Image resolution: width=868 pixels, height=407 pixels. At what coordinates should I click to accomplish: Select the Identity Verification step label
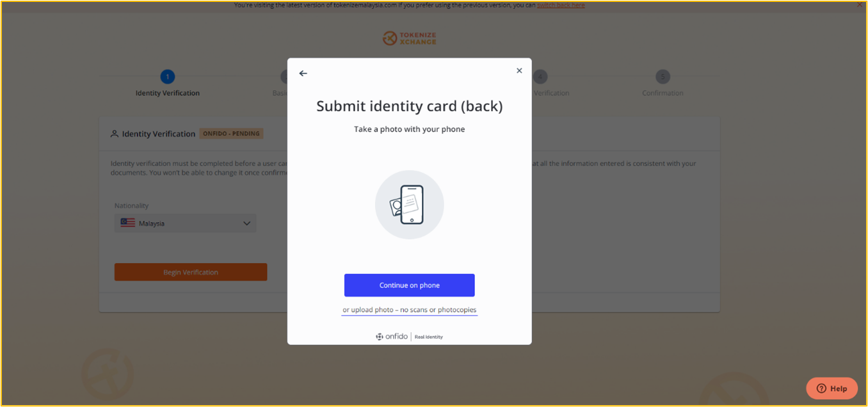coord(168,93)
